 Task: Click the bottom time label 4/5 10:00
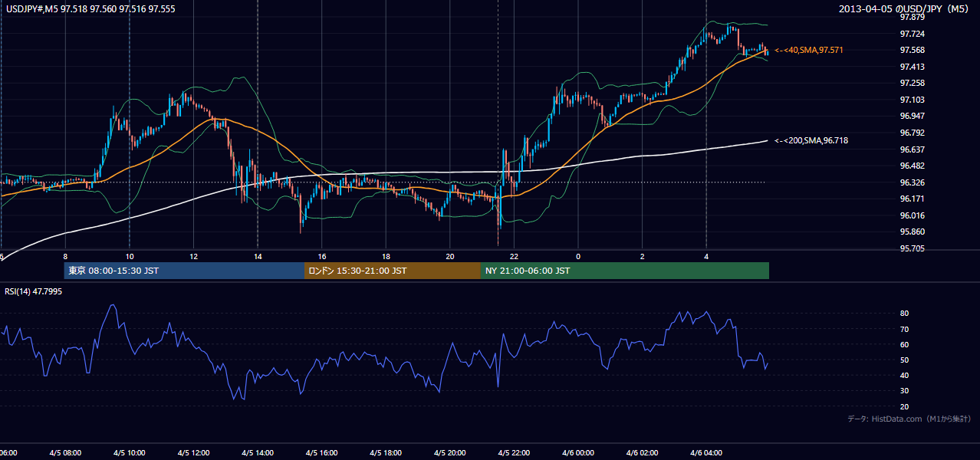point(129,453)
